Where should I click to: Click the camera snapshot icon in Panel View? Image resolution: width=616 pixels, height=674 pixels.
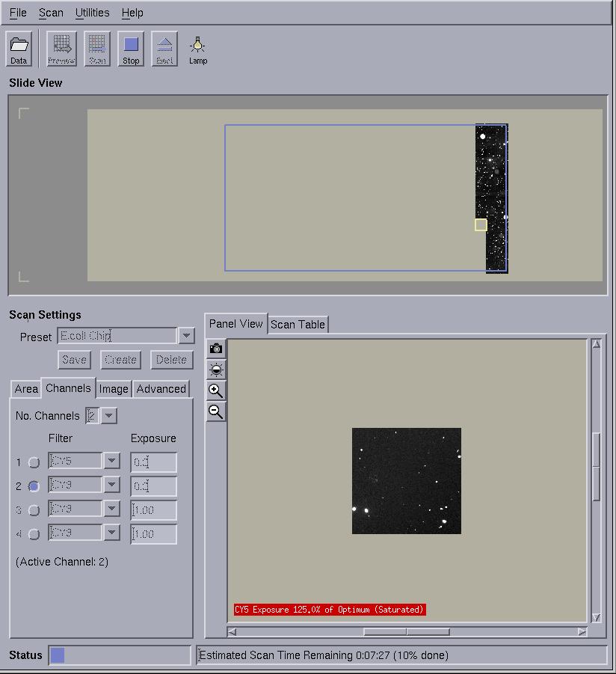(x=216, y=349)
